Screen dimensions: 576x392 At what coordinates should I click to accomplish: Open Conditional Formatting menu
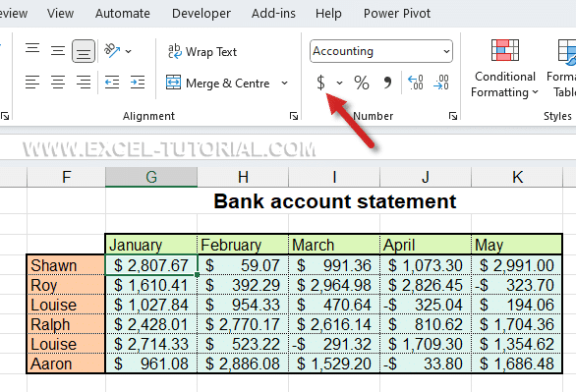click(x=504, y=68)
